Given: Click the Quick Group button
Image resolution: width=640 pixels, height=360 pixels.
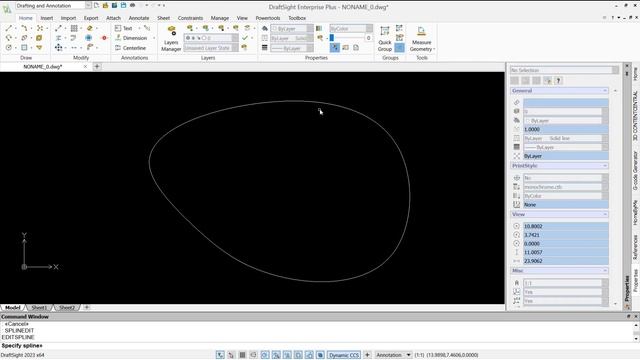Looking at the screenshot, I should pyautogui.click(x=384, y=39).
